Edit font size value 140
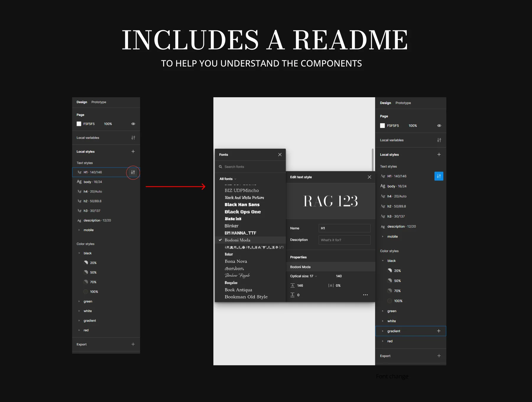The image size is (532, 402). pyautogui.click(x=339, y=276)
